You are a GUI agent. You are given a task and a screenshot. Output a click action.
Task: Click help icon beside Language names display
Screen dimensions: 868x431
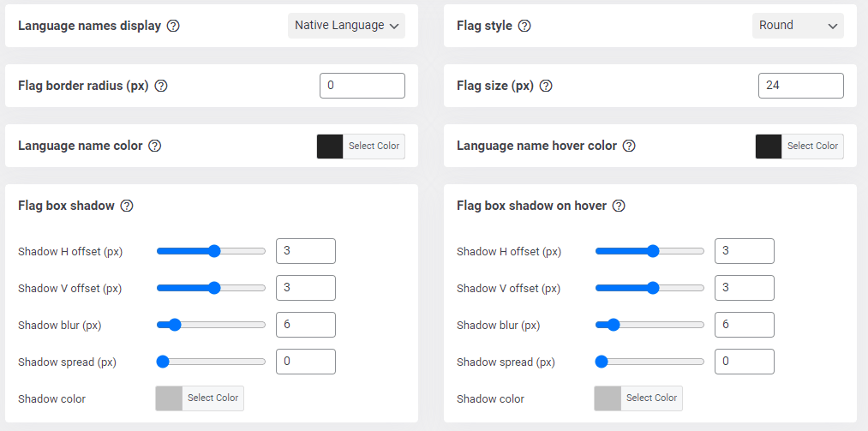[173, 26]
